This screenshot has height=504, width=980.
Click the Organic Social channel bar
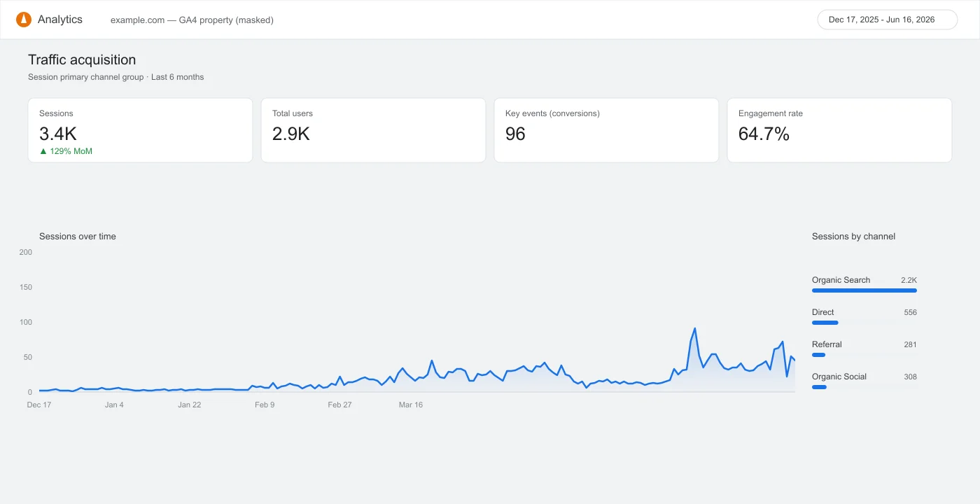pyautogui.click(x=820, y=387)
